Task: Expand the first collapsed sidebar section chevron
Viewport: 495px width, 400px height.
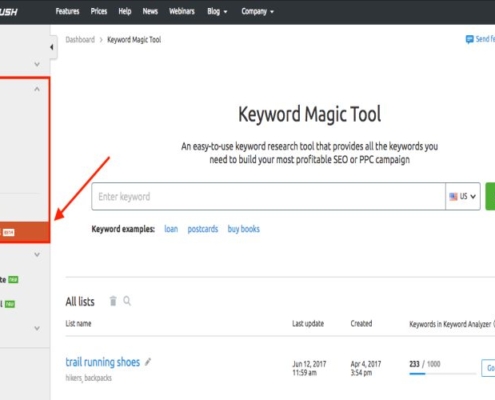Action: (37, 64)
